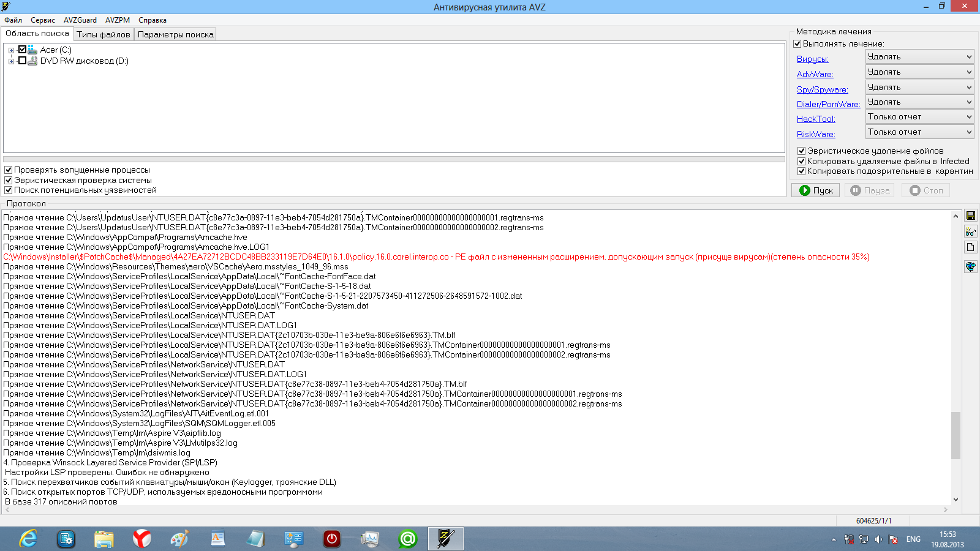
Task: Click the globe with arrows icon
Action: tap(971, 266)
